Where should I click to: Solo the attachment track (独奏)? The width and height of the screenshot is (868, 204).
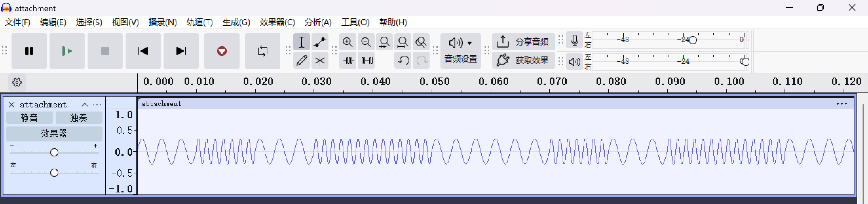click(79, 118)
